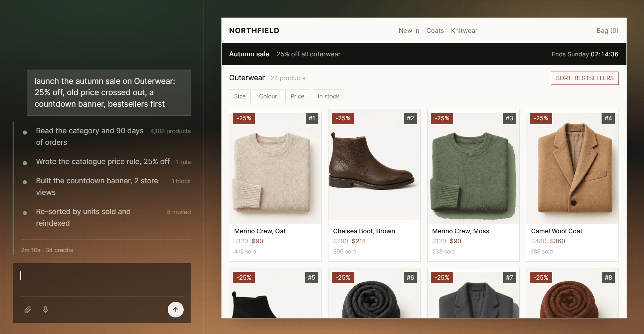Click the #7 rank badge
The image size is (644, 334).
pyautogui.click(x=509, y=278)
